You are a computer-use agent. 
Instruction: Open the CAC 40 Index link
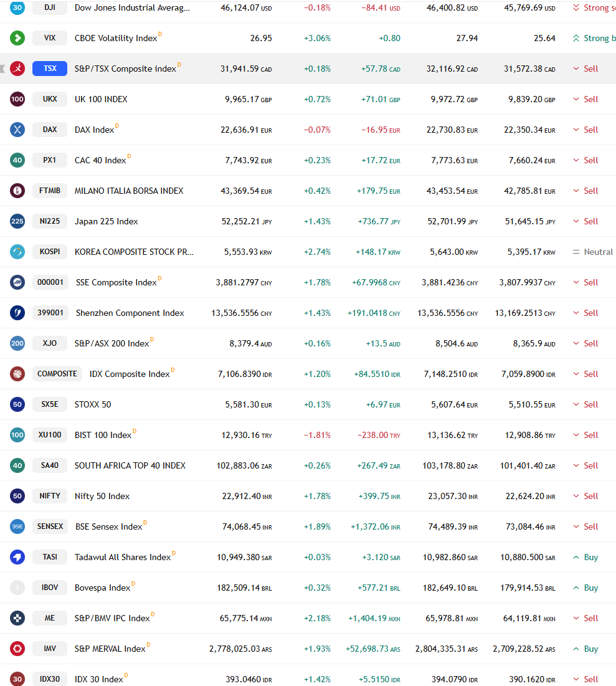tap(100, 161)
